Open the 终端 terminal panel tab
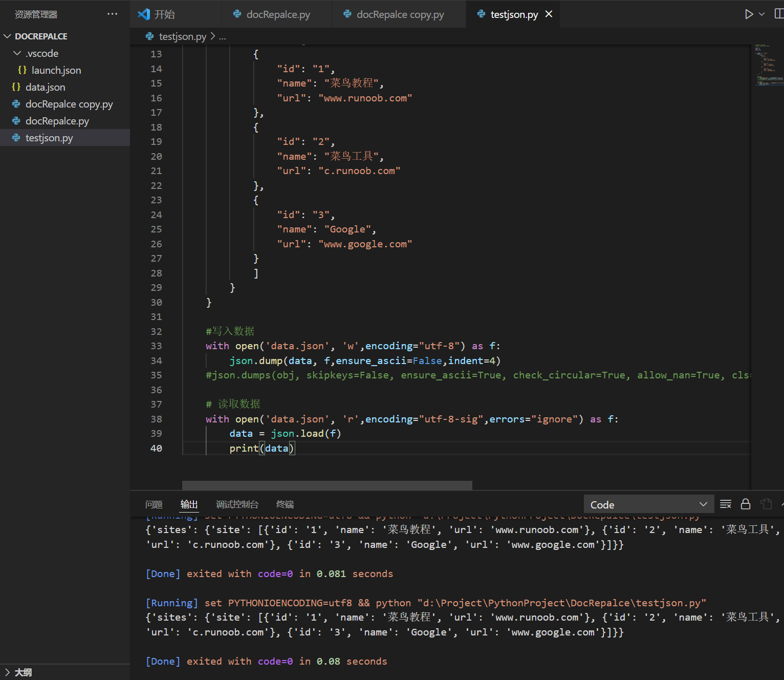This screenshot has height=680, width=784. [285, 504]
